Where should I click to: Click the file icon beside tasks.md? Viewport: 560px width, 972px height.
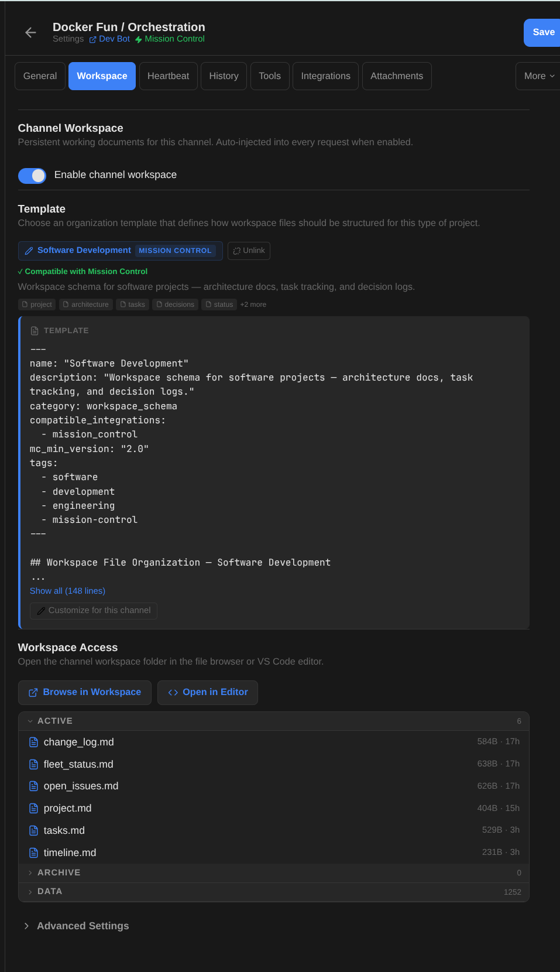34,830
